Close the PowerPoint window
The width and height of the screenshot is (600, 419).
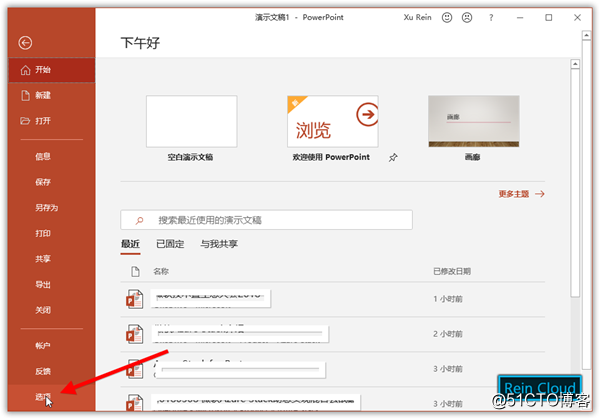point(577,18)
